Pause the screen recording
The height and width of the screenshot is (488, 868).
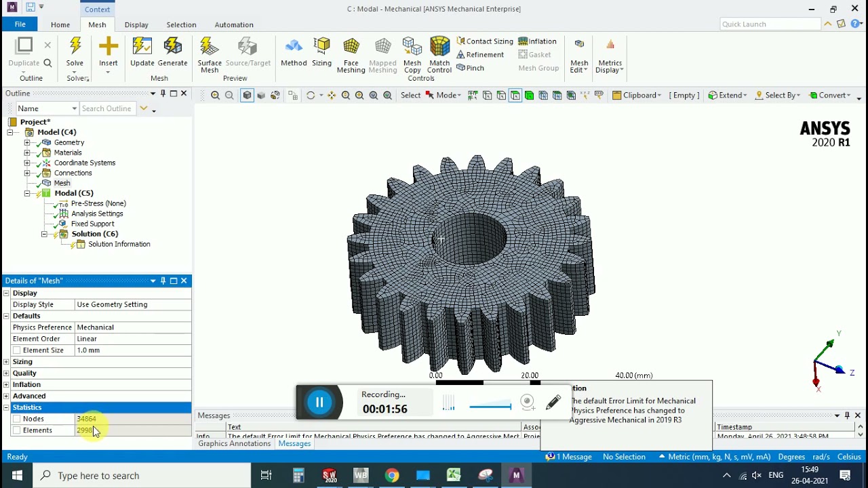click(x=319, y=403)
